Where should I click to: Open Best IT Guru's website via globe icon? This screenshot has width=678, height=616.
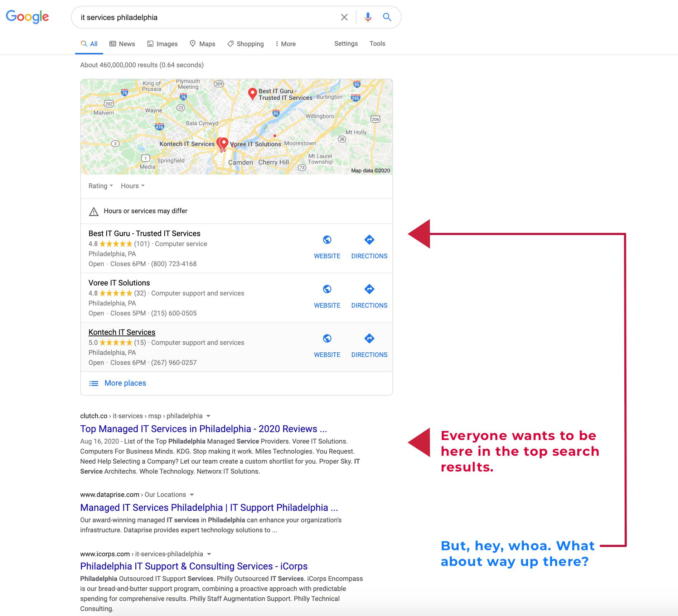pos(327,240)
